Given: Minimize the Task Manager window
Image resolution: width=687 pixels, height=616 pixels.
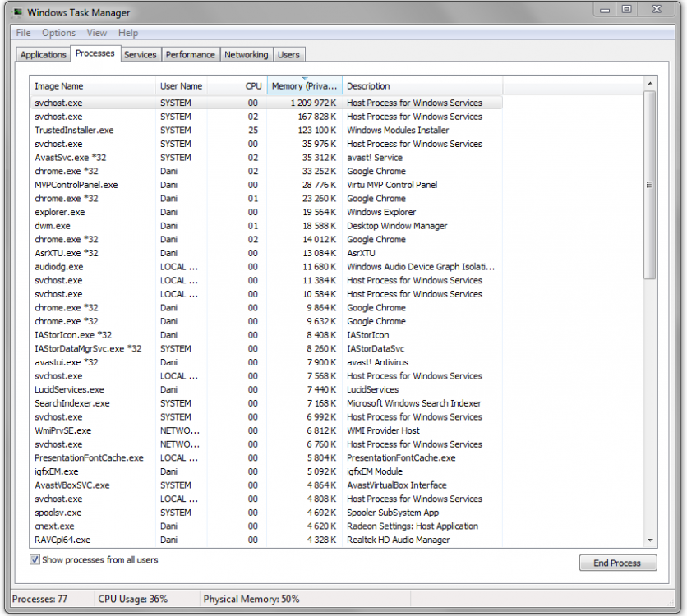Looking at the screenshot, I should click(x=605, y=10).
